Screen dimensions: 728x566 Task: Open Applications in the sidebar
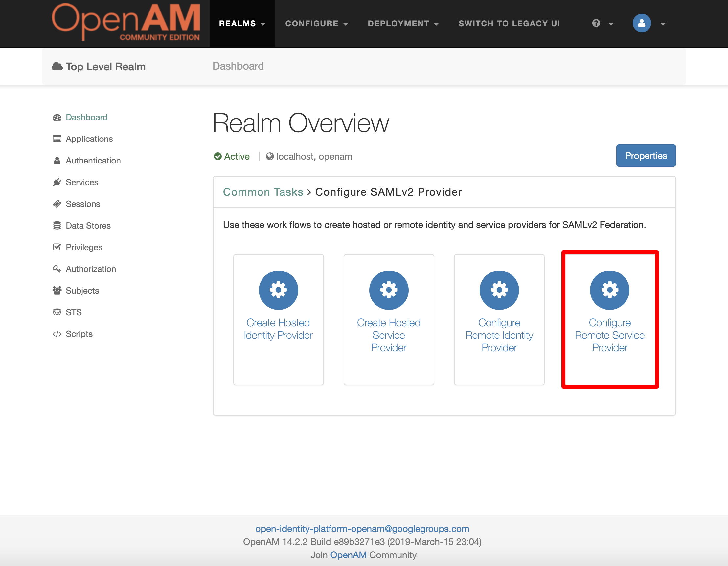pos(89,139)
